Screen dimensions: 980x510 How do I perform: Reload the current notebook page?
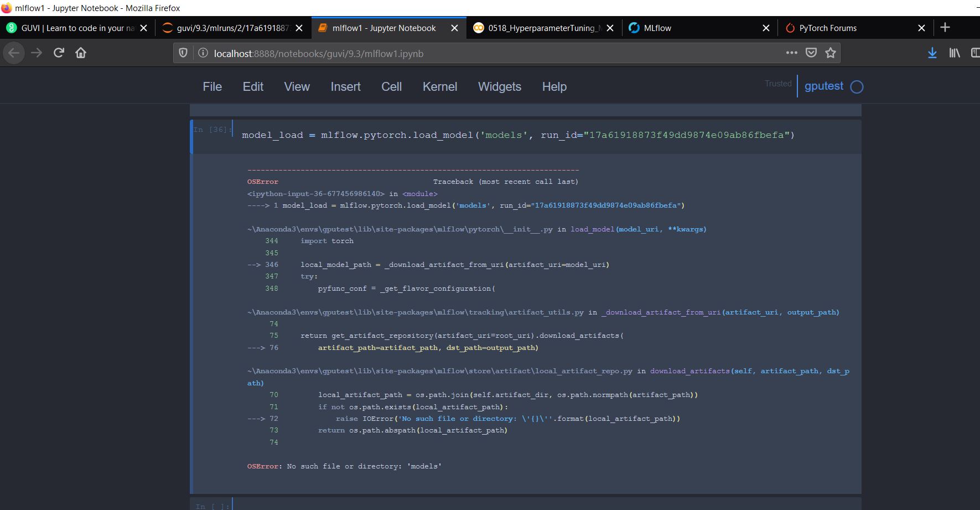(x=59, y=53)
